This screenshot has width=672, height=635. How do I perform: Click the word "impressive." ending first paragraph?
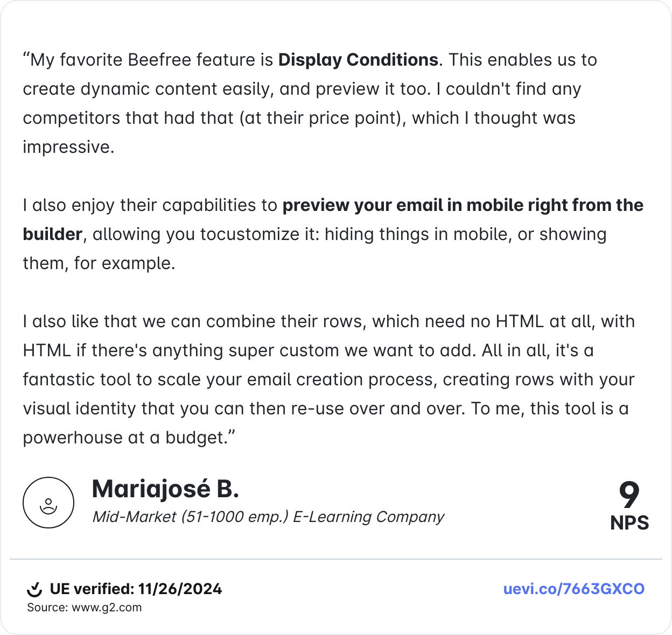(x=68, y=147)
